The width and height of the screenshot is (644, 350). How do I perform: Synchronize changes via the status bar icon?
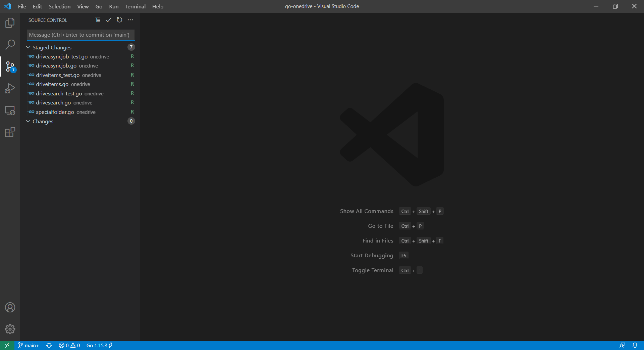[x=49, y=345]
